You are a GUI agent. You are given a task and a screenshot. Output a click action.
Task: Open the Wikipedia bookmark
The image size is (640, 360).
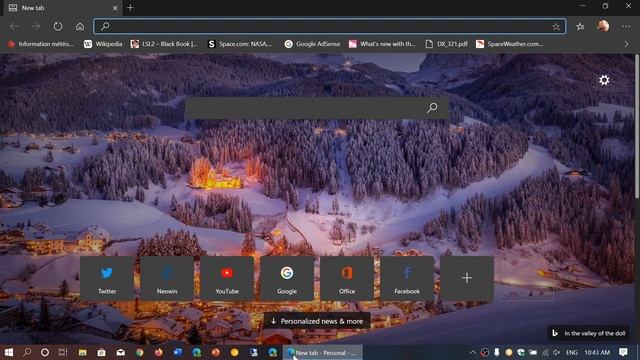tap(103, 44)
